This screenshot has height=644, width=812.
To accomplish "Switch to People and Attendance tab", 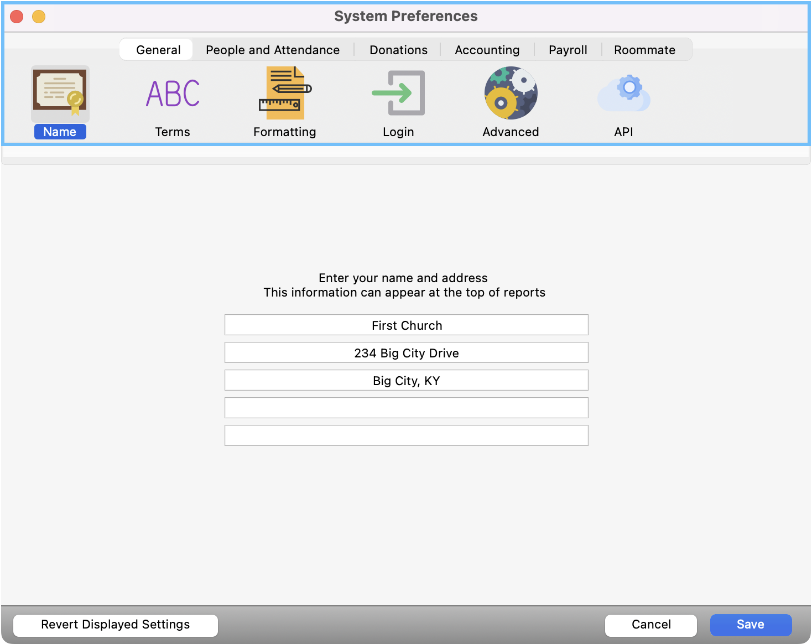I will (x=273, y=50).
